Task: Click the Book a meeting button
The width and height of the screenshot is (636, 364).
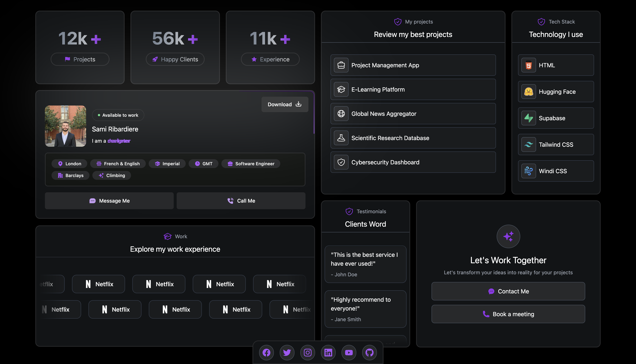Action: [x=508, y=314]
